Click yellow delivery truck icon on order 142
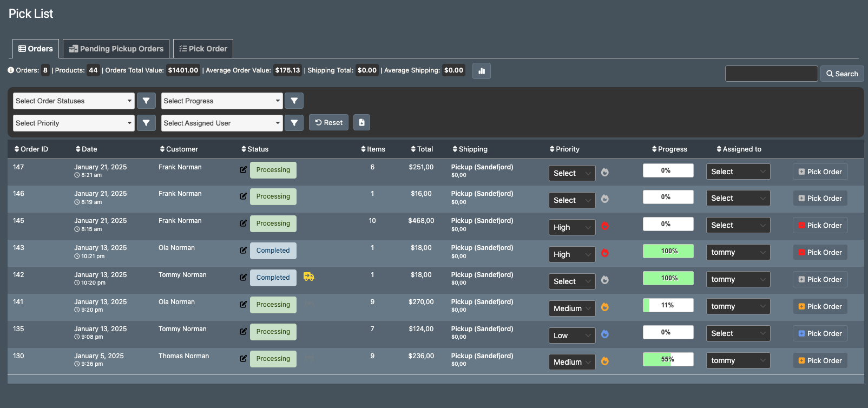This screenshot has height=408, width=868. 309,277
